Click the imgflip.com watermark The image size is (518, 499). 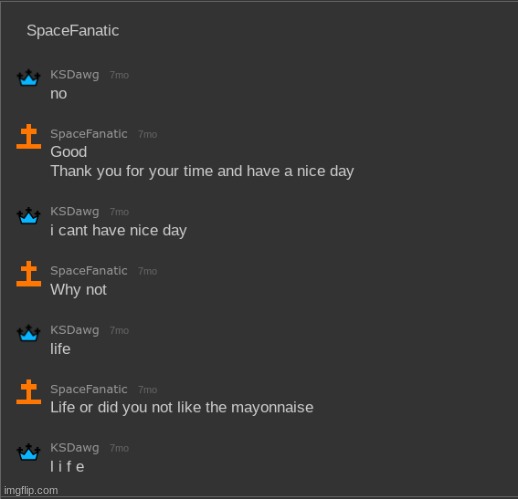(x=31, y=490)
